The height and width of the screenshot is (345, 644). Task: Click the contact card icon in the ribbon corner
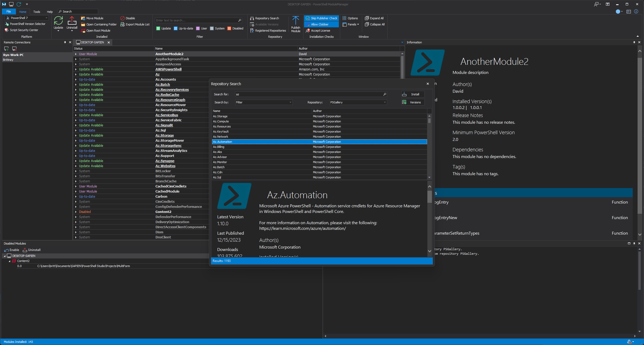point(629,12)
